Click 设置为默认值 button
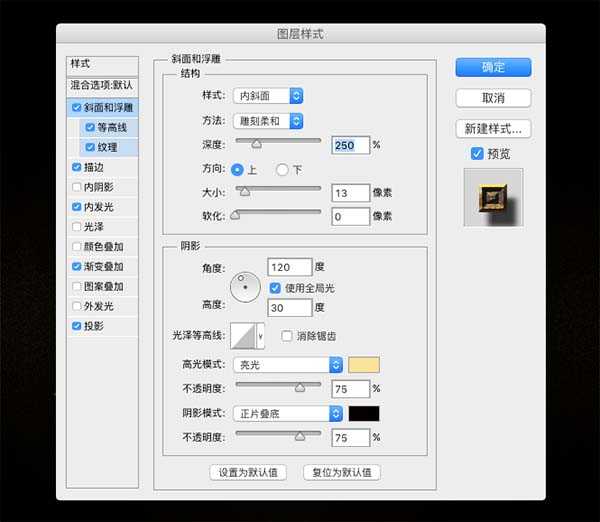Viewport: 600px width, 522px height. (x=248, y=472)
